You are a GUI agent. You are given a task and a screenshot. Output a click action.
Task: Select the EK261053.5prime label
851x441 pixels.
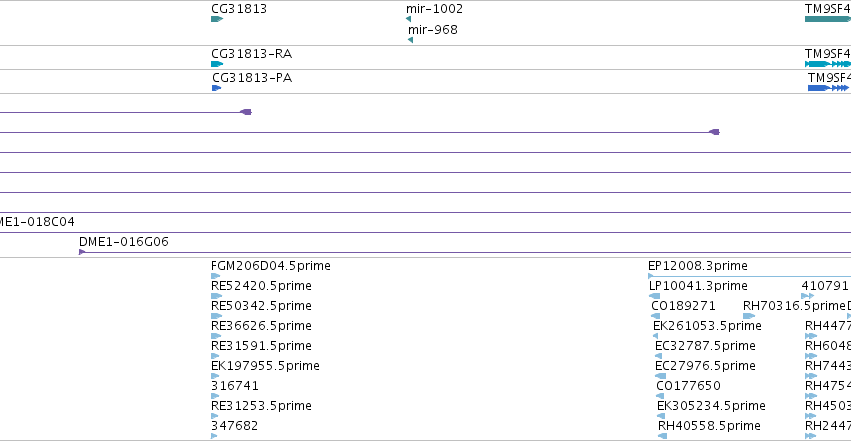707,326
